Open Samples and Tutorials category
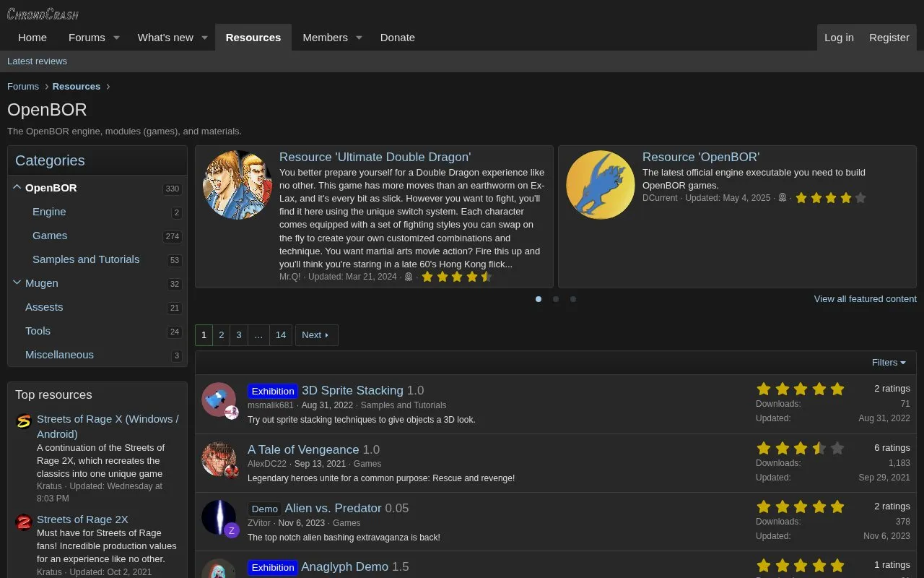This screenshot has height=578, width=924. 86,259
